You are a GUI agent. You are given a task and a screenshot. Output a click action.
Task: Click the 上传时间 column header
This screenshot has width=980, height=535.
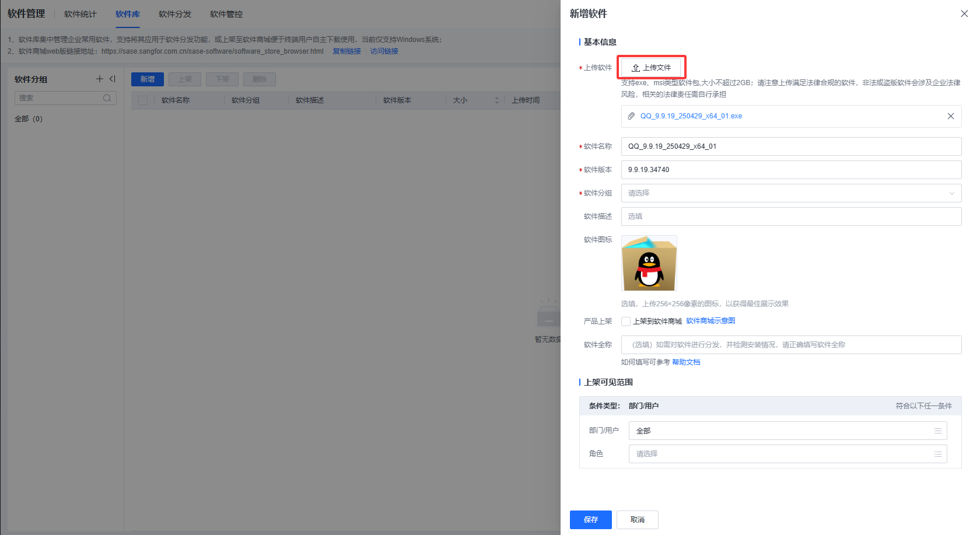(526, 100)
